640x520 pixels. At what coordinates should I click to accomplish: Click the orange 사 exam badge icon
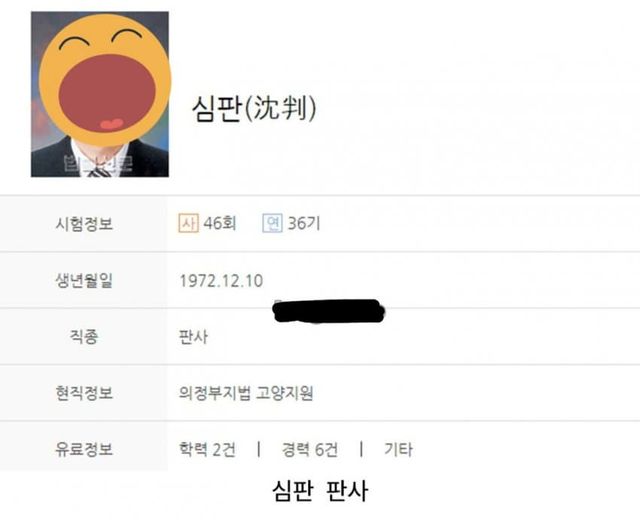point(188,223)
